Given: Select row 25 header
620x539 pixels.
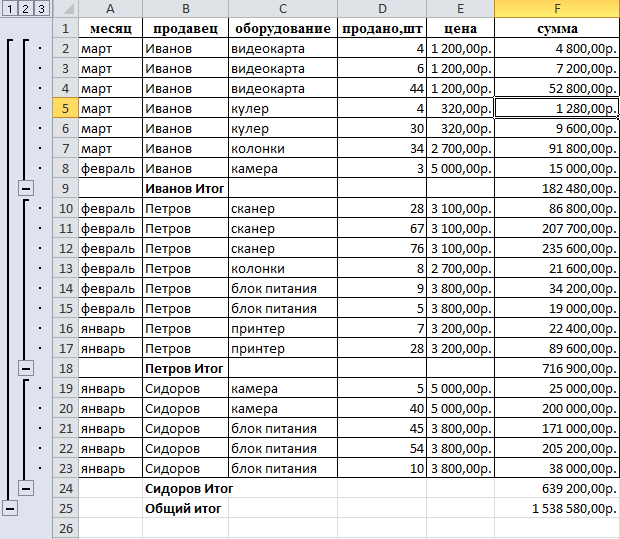Looking at the screenshot, I should (66, 509).
